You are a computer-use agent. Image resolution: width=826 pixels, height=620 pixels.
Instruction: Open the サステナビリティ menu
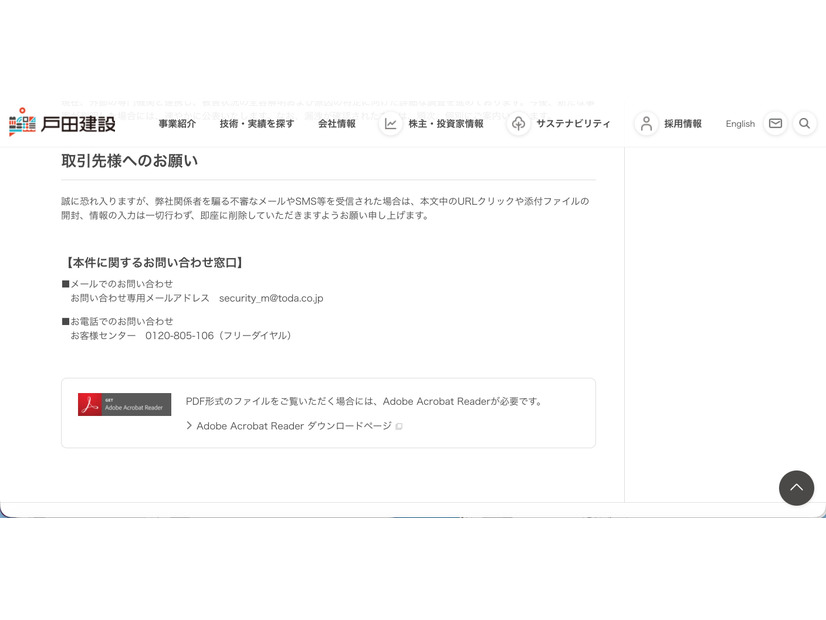573,124
